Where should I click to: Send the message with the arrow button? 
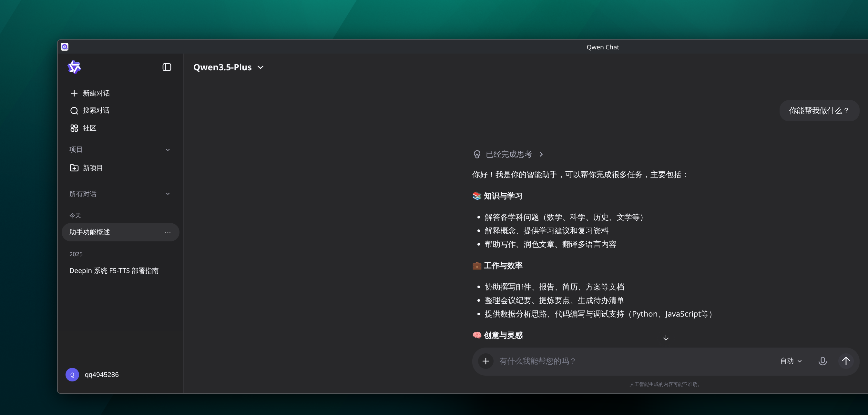[846, 361]
